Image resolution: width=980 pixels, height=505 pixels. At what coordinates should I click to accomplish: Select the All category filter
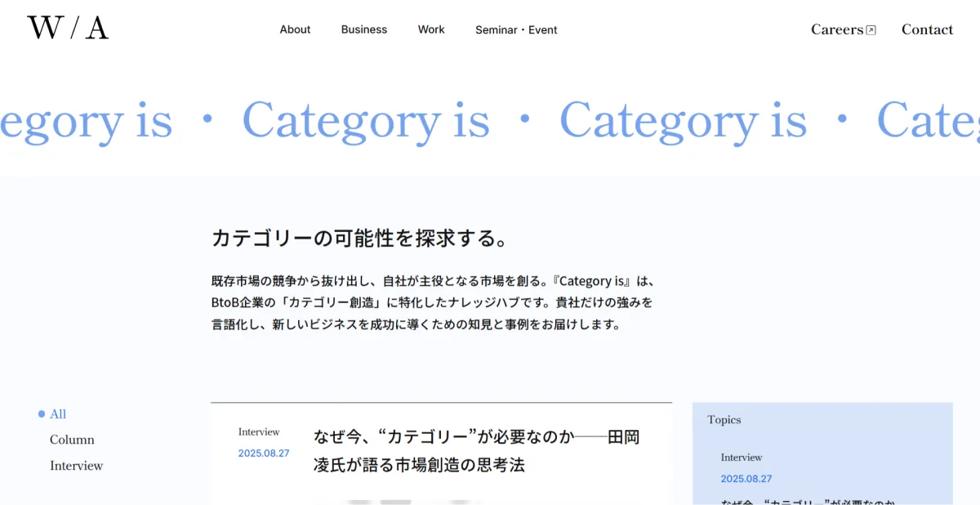coord(58,414)
